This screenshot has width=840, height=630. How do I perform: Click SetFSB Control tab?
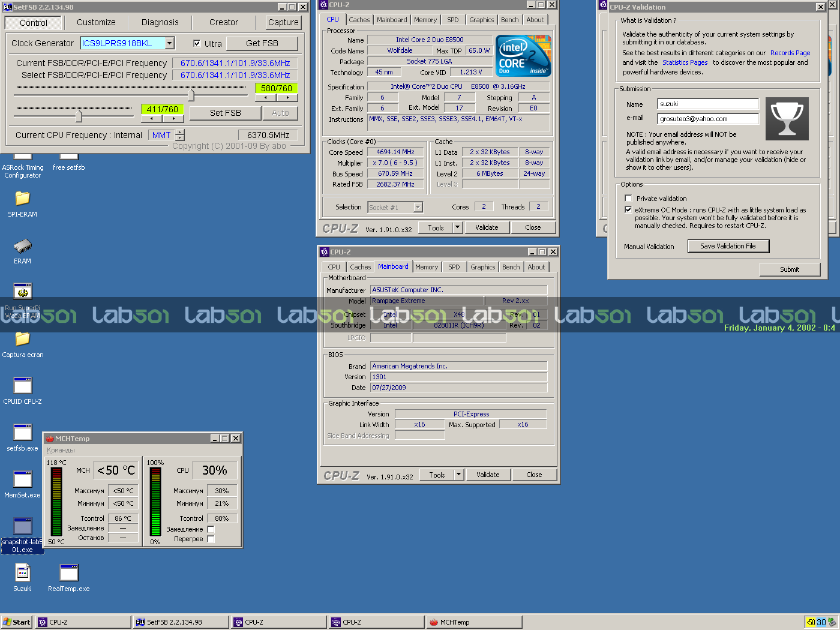(x=34, y=23)
